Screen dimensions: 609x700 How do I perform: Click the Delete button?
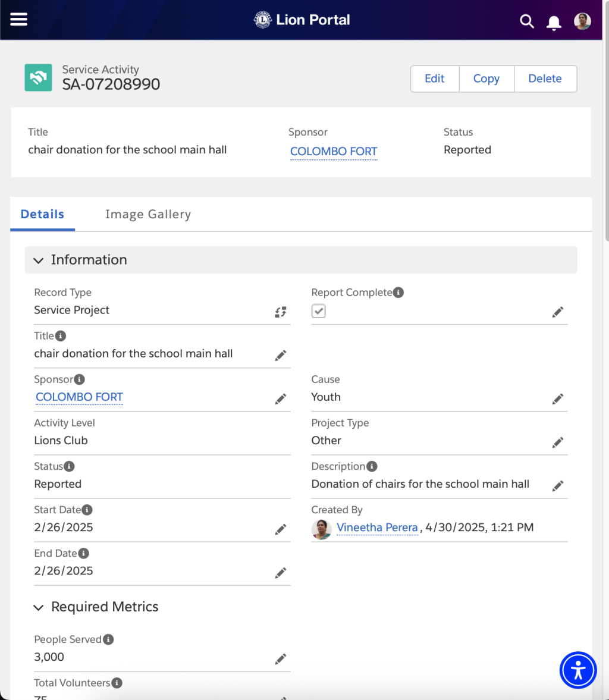[x=545, y=79]
